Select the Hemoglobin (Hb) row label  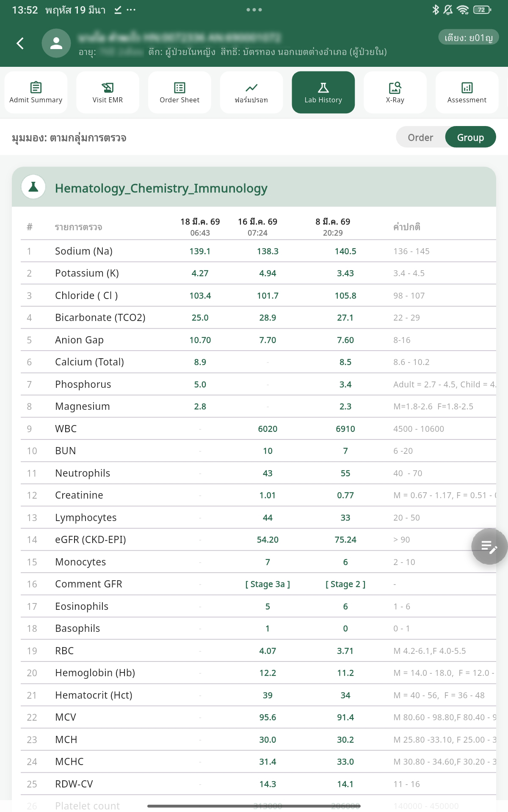(x=95, y=673)
